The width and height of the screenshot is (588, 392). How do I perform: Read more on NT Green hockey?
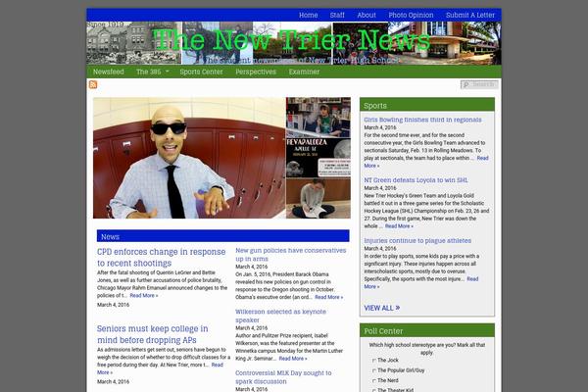[x=399, y=226]
